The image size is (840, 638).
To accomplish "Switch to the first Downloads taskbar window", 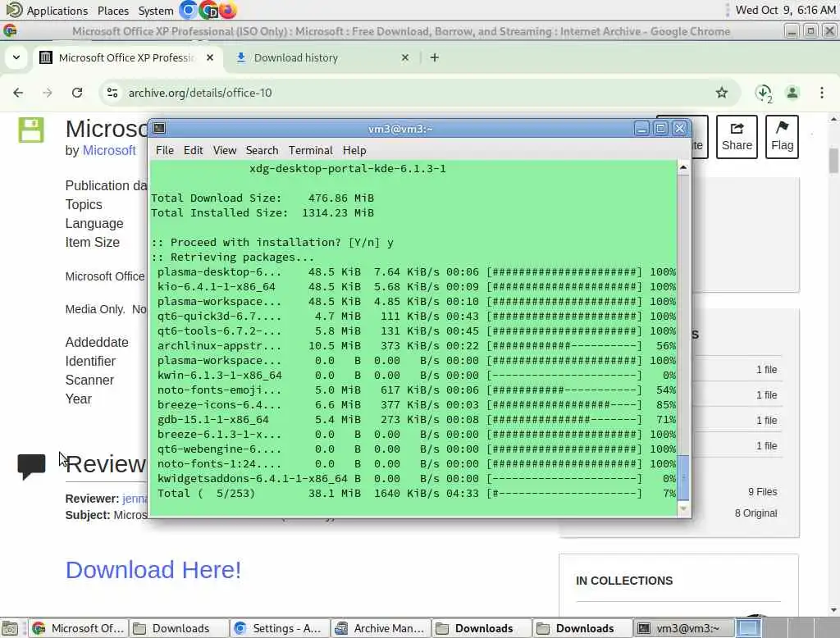I will pyautogui.click(x=180, y=628).
